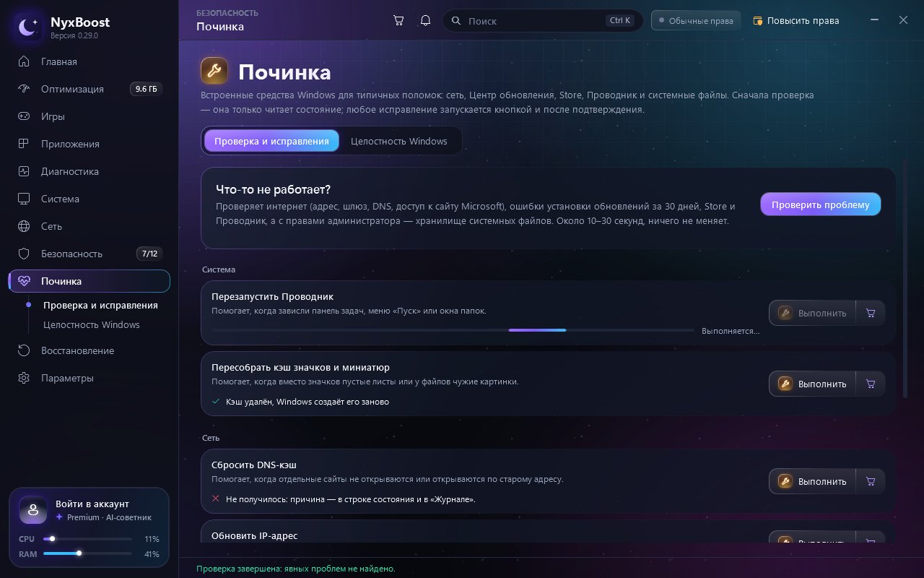Click the Войти в аккаунт link
924x578 pixels.
tap(92, 504)
